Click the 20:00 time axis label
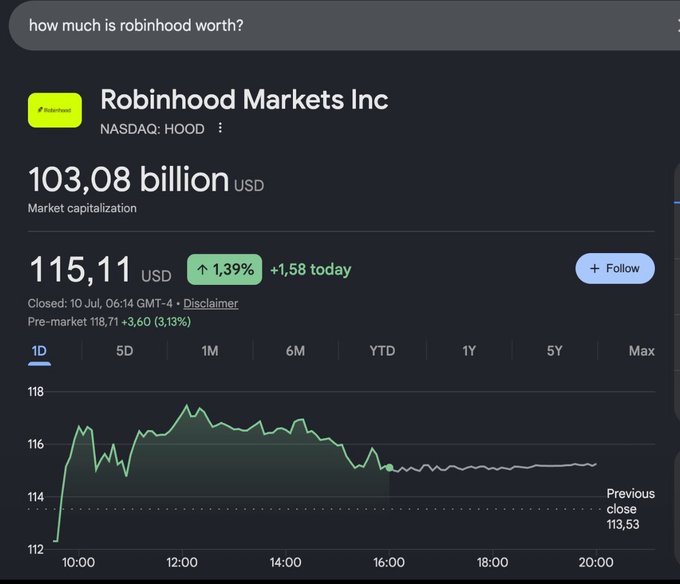680x584 pixels. pyautogui.click(x=596, y=562)
